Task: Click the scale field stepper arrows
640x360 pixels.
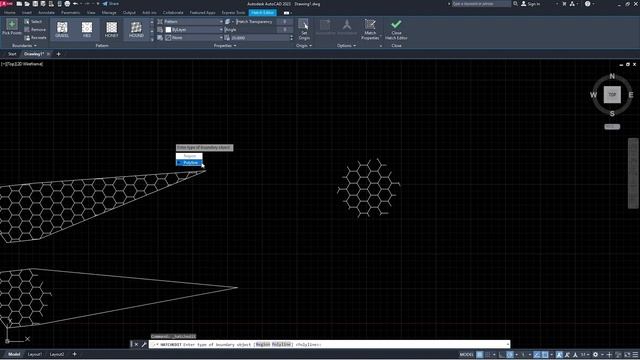Action: 291,38
